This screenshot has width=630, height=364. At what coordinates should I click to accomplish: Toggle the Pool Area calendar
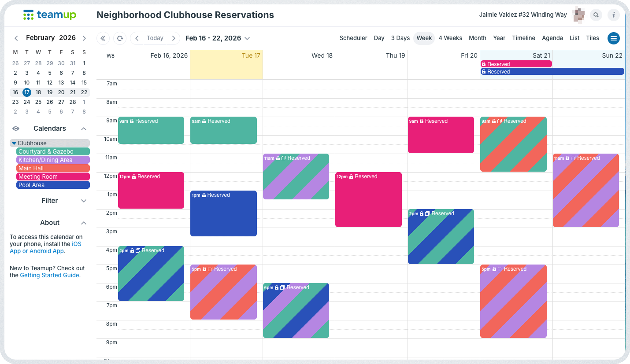[53, 185]
